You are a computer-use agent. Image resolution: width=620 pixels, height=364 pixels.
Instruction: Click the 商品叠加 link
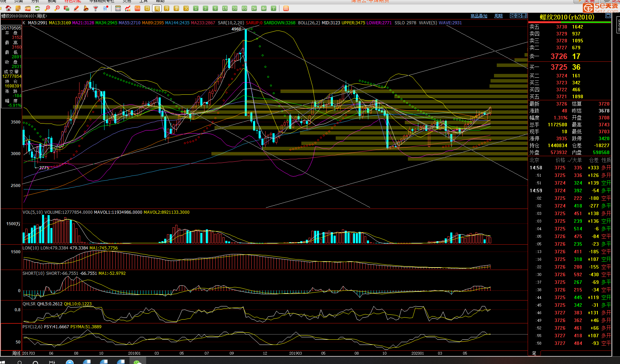(x=479, y=16)
